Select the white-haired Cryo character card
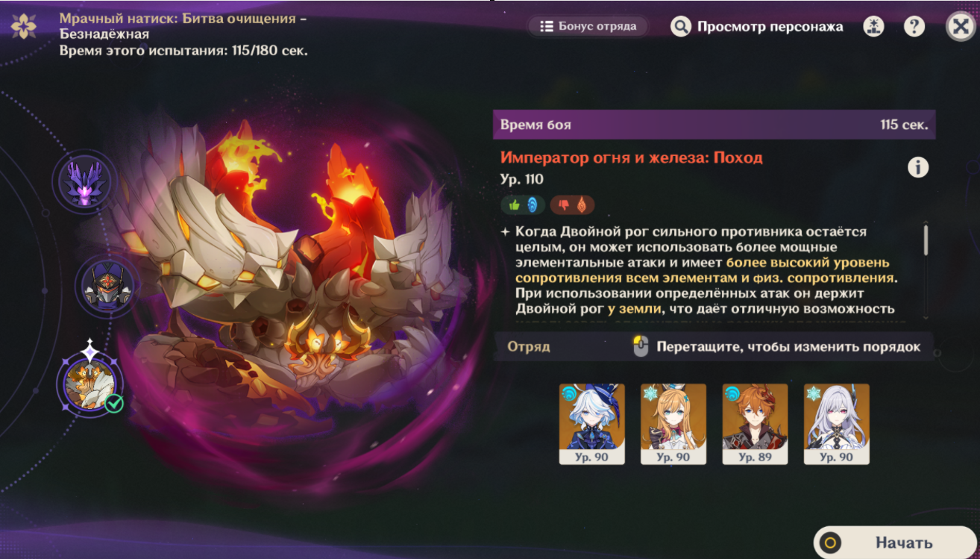Viewport: 980px width, 559px height. tap(837, 424)
